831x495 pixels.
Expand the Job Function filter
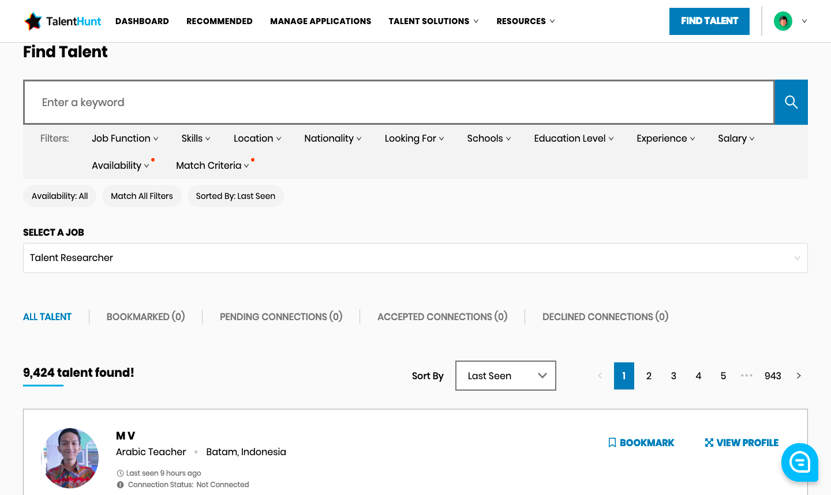[x=124, y=139]
